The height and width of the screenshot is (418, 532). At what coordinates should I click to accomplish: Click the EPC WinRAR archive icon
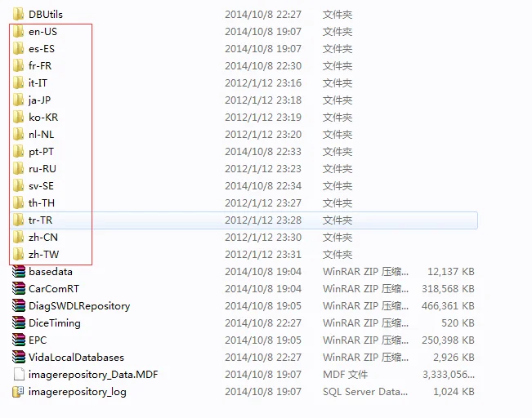tap(19, 340)
